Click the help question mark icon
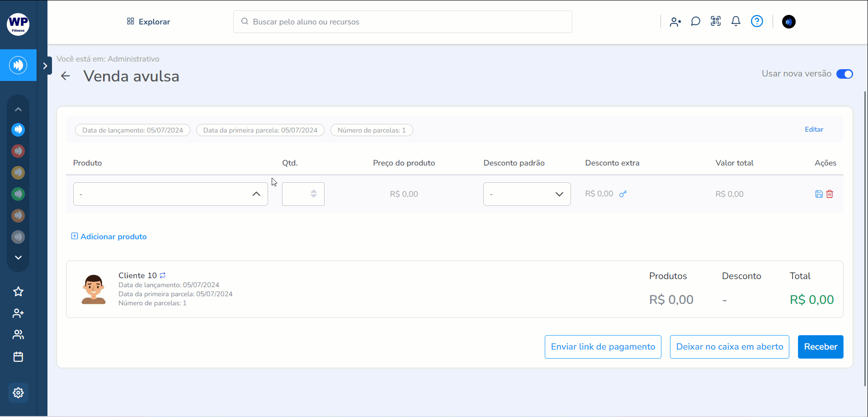The width and height of the screenshot is (868, 417). [757, 21]
